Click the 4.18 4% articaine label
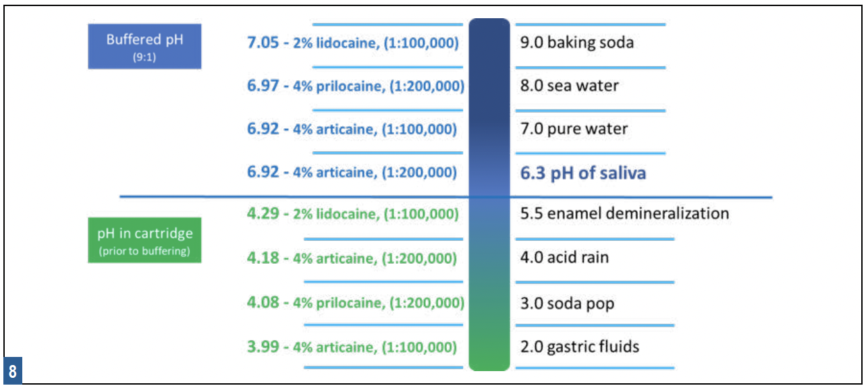Viewport: 868px width, 390px height. 352,258
